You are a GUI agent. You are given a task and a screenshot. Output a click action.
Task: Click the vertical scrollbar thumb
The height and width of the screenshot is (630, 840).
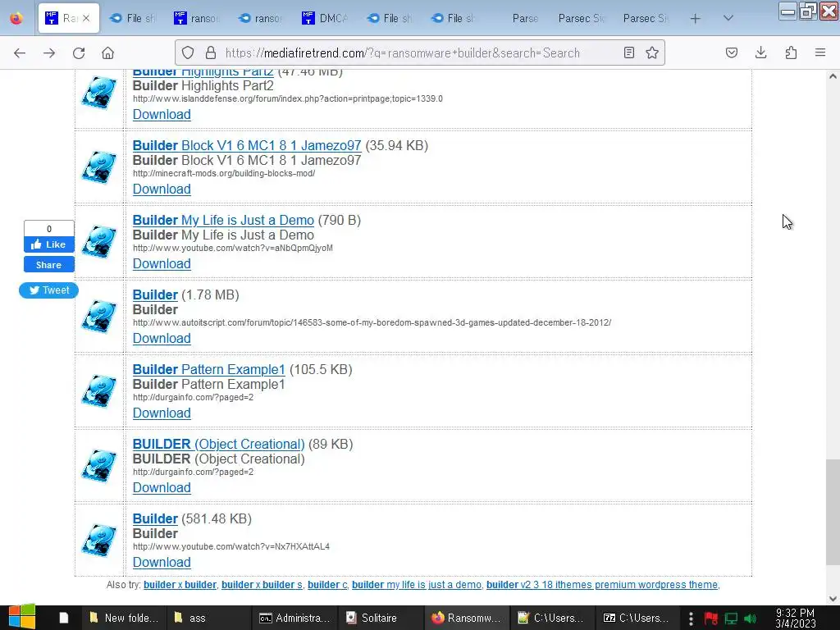point(833,513)
